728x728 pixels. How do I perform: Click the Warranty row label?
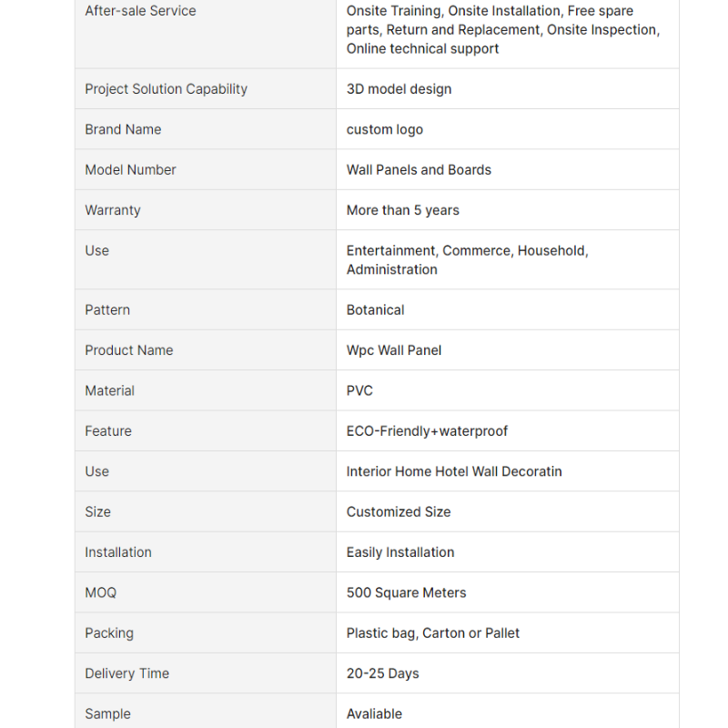click(113, 210)
